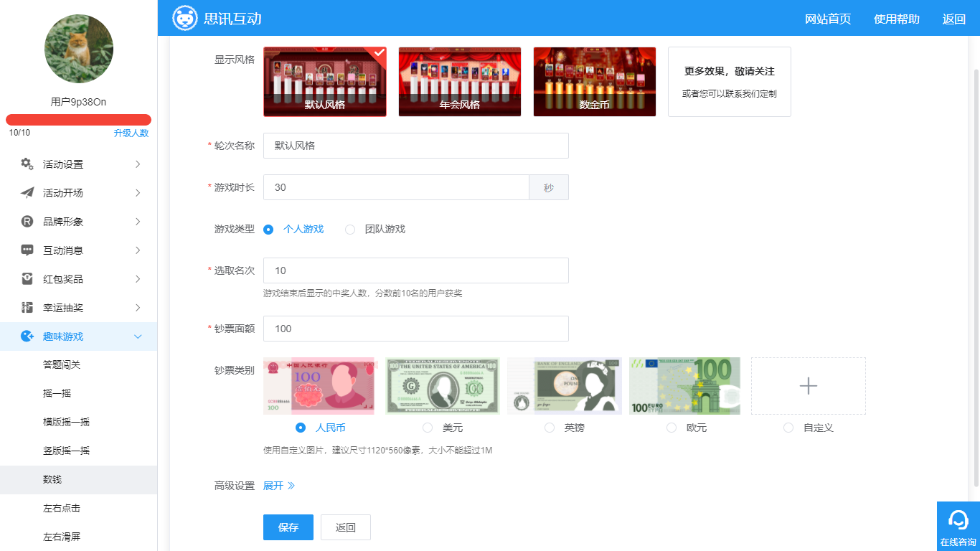Choose the 美元 banknote radio option

pos(428,428)
